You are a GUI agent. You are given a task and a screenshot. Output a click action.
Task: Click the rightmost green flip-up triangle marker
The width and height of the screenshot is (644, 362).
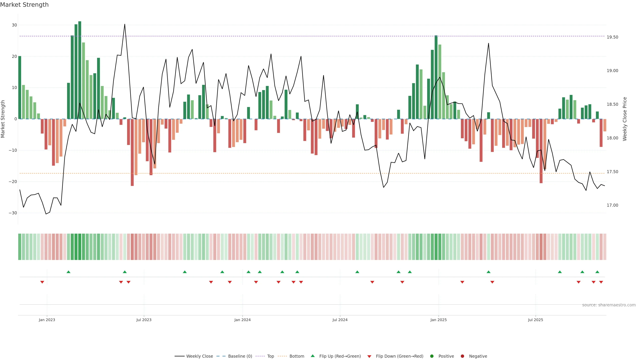[597, 272]
